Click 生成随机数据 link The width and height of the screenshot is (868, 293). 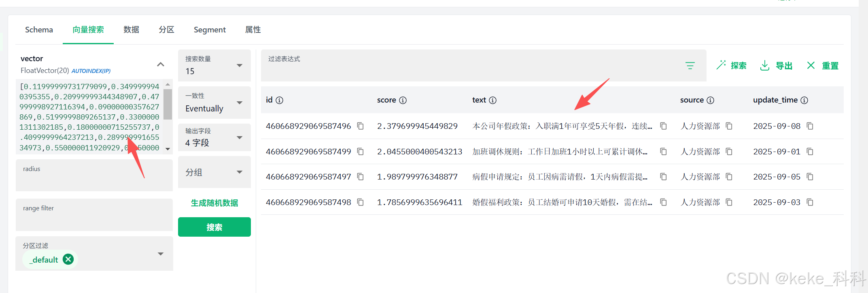(214, 203)
